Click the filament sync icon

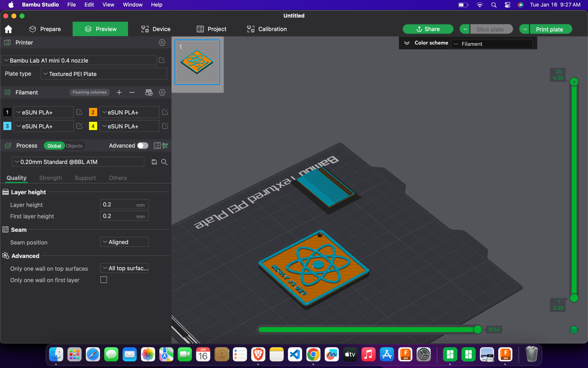click(148, 92)
